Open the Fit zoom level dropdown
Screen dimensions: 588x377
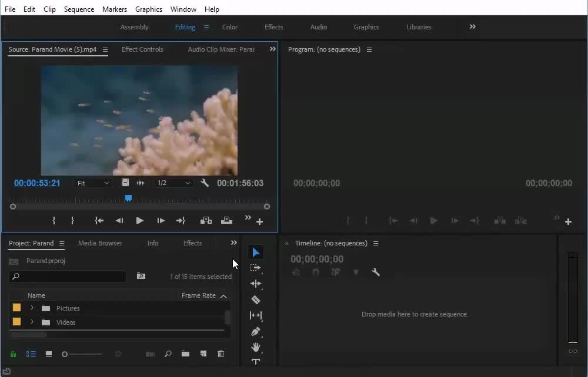tap(92, 183)
